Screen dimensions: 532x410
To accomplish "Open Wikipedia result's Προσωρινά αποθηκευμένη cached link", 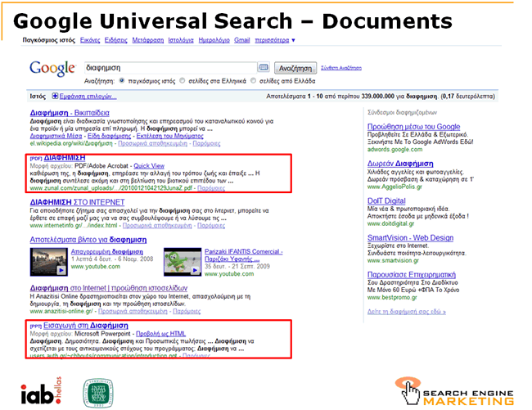I will pos(153,143).
